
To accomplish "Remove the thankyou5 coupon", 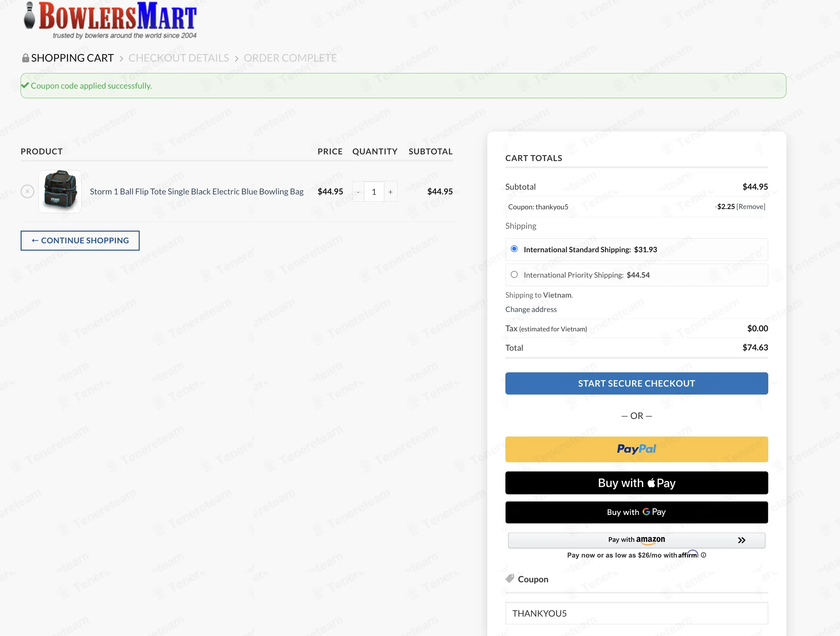I will point(751,207).
